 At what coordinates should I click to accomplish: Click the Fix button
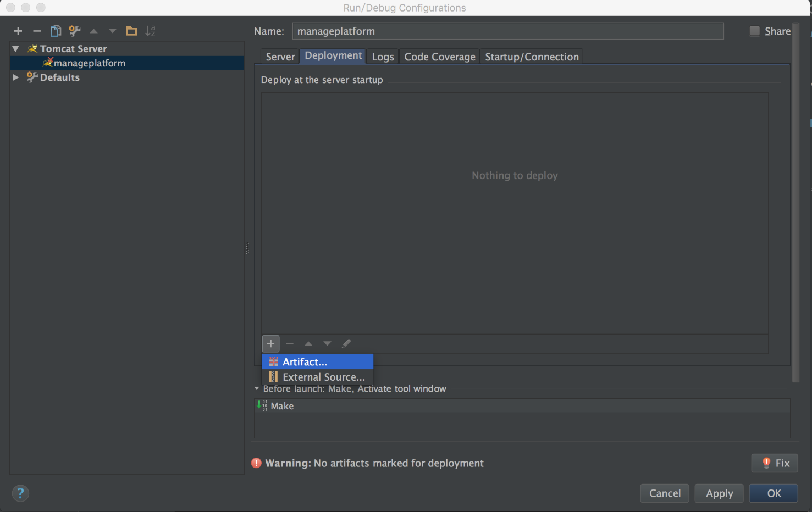(775, 463)
